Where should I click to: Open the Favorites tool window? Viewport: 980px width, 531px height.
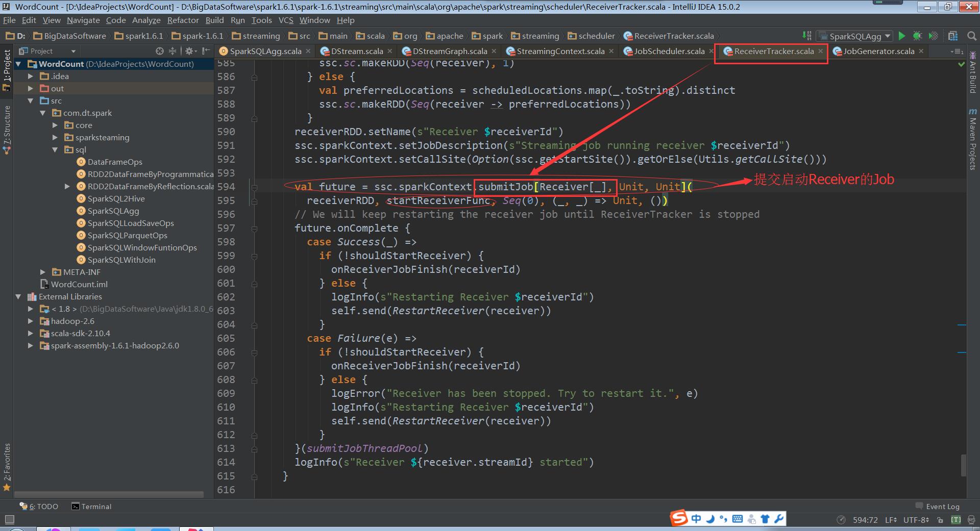7,467
